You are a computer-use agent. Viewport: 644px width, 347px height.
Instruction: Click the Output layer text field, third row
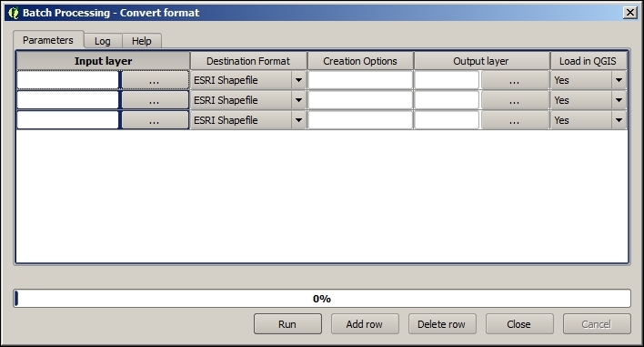click(x=447, y=120)
